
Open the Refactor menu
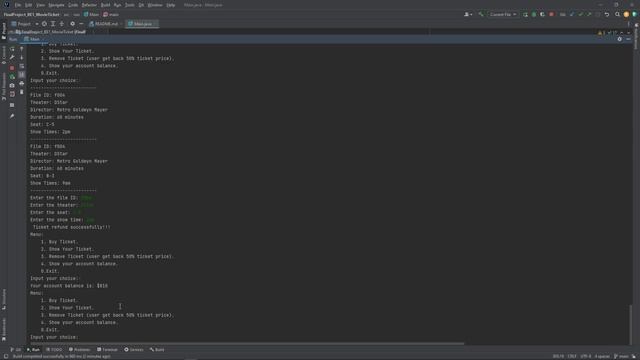coord(89,5)
